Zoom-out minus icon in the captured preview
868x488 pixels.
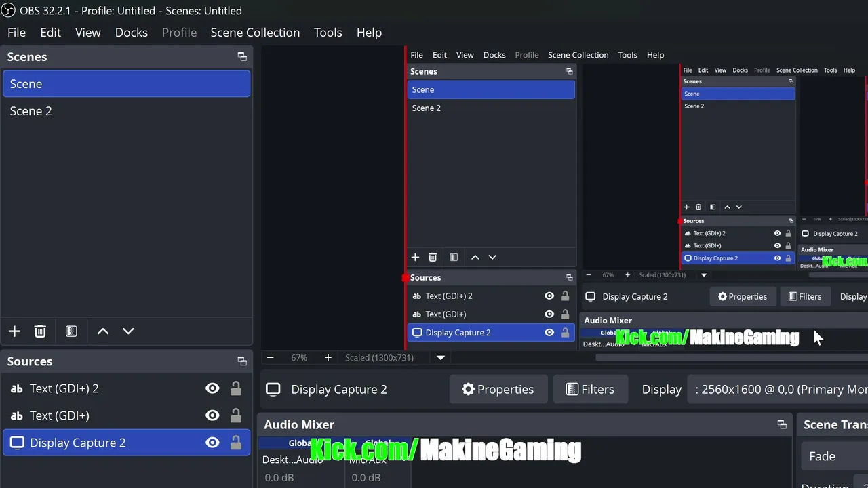[589, 274]
